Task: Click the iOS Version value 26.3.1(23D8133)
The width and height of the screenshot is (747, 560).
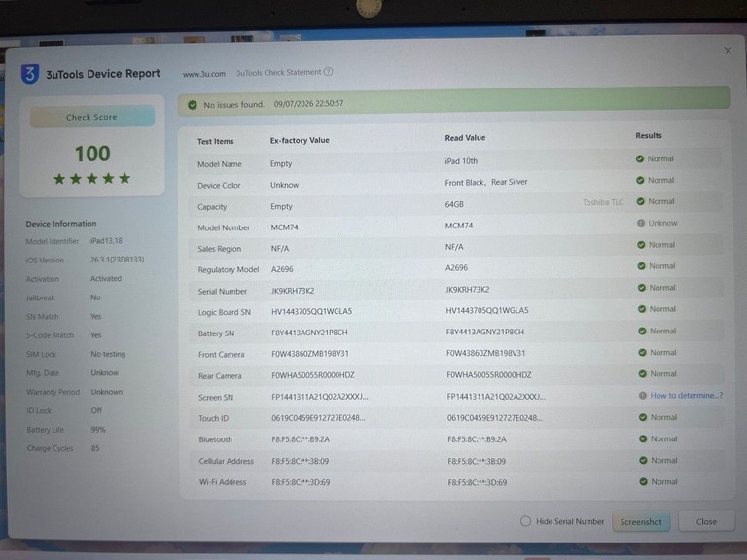Action: (x=117, y=260)
